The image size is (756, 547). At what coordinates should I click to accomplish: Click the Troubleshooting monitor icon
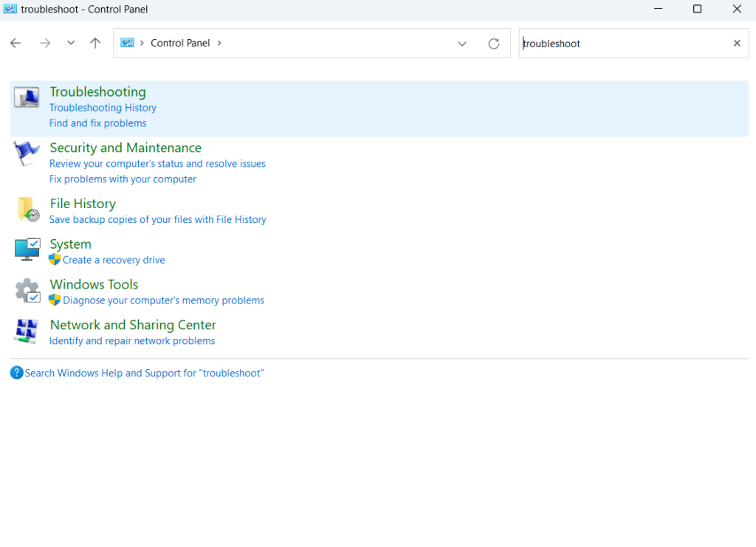pyautogui.click(x=27, y=97)
